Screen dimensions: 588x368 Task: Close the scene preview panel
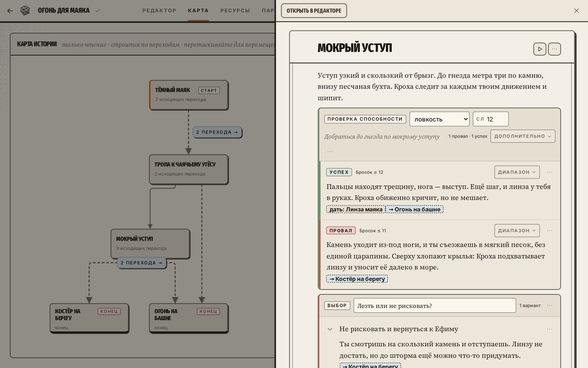(x=576, y=11)
